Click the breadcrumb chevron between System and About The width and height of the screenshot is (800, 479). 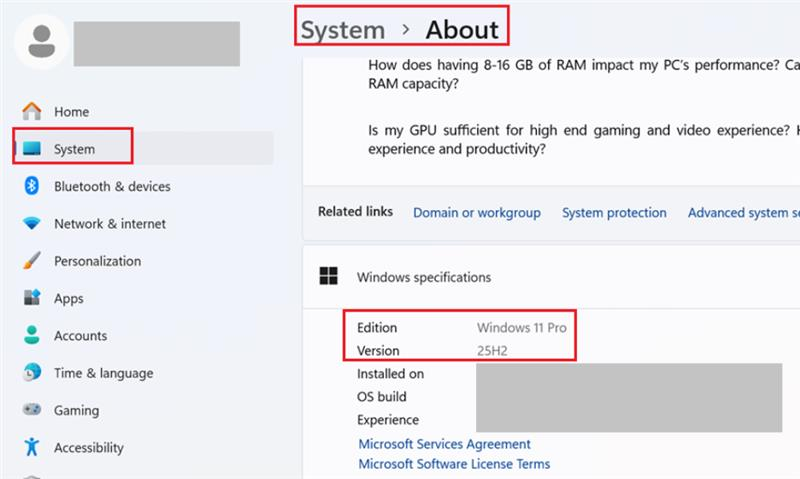coord(406,30)
